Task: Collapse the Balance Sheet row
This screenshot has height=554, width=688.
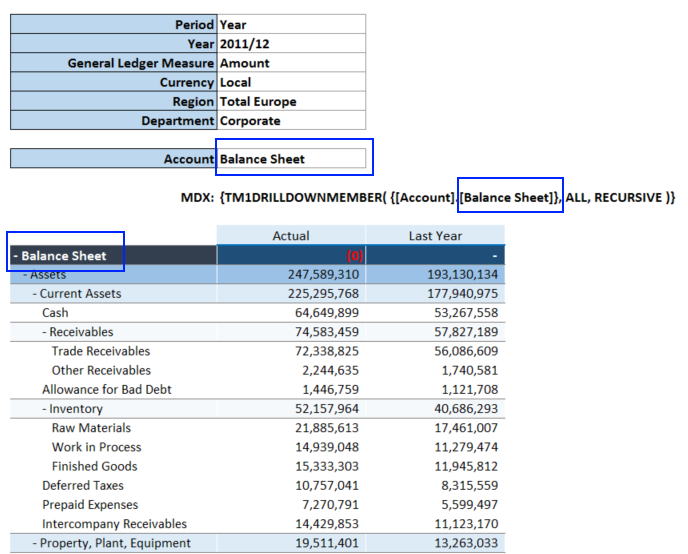Action: click(17, 256)
